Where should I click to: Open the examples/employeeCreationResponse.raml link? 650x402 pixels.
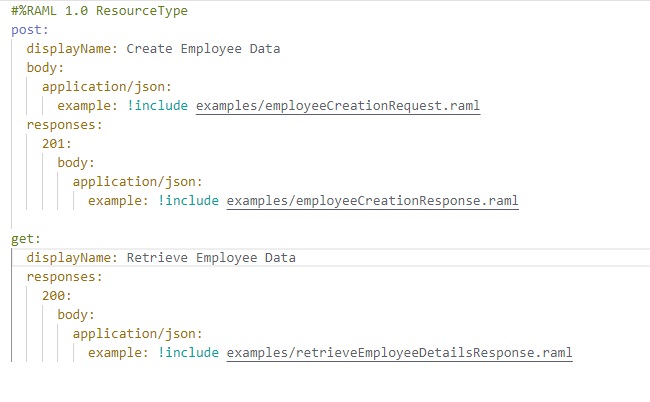point(372,201)
